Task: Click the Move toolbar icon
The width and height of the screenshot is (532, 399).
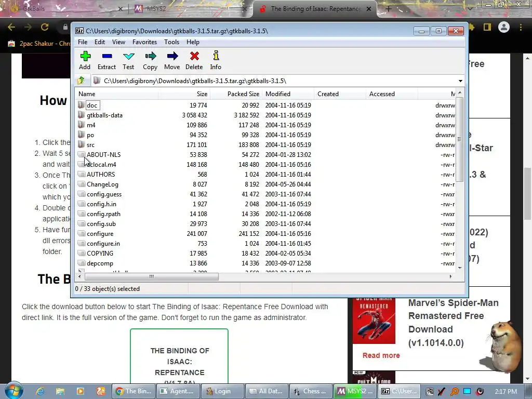Action: tap(172, 56)
